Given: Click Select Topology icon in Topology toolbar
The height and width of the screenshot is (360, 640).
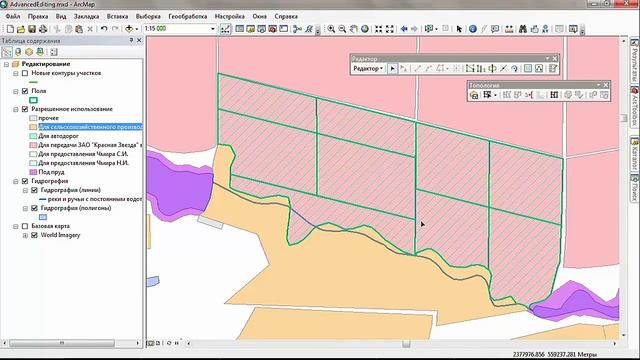Looking at the screenshot, I should pyautogui.click(x=474, y=95).
